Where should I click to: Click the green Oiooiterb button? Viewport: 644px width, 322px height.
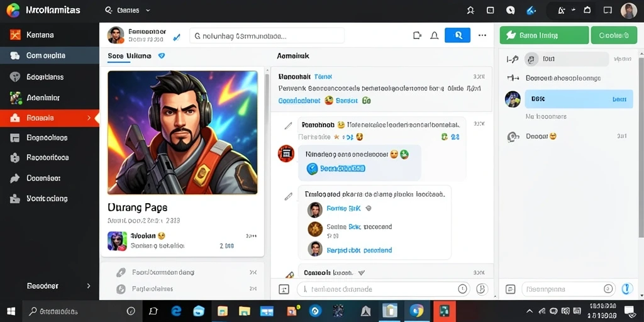point(614,35)
